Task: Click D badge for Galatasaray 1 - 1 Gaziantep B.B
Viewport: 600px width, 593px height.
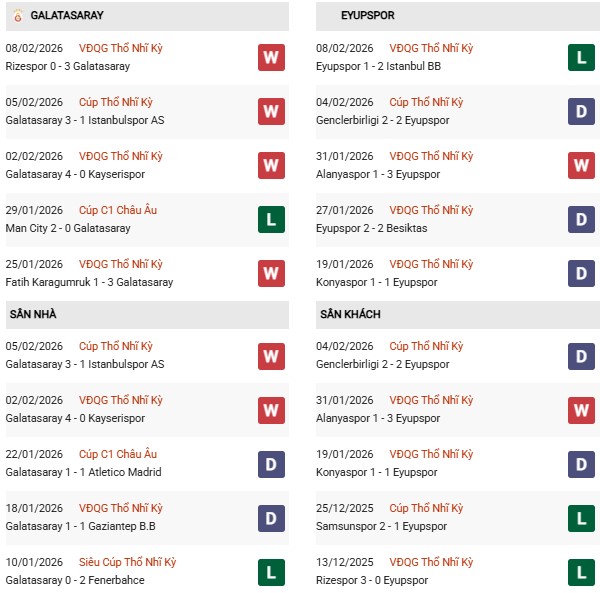Action: pyautogui.click(x=271, y=517)
